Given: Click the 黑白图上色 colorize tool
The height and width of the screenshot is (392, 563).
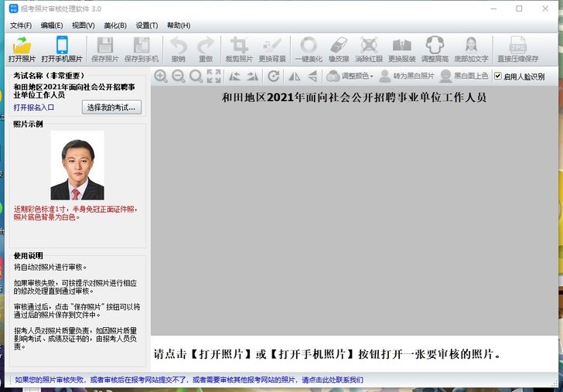Looking at the screenshot, I should pyautogui.click(x=464, y=76).
